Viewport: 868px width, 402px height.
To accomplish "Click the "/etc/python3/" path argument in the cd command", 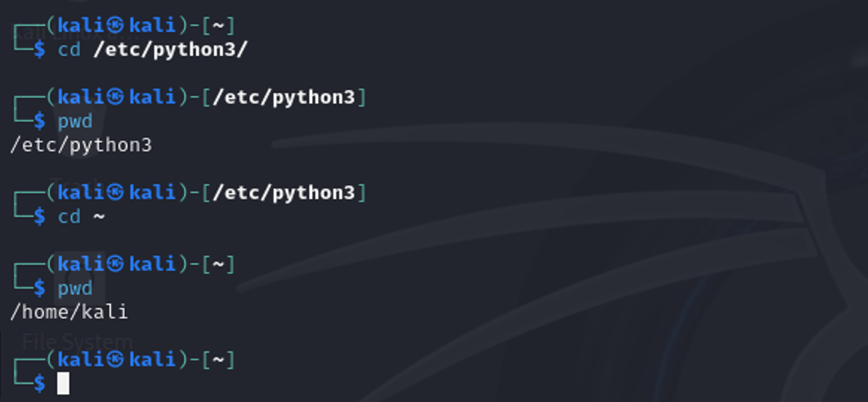I will click(170, 49).
